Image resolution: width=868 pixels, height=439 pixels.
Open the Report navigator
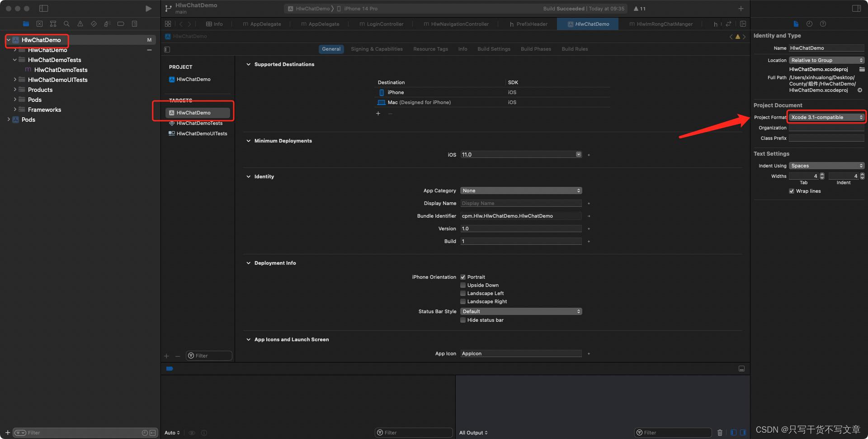[134, 24]
